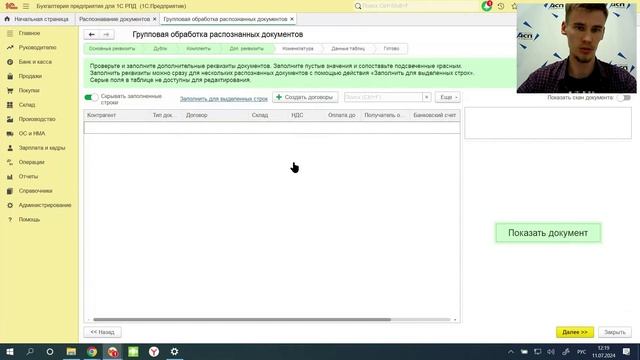Go to Номенклатура wizard step
Screen dimensions: 640x360
pyautogui.click(x=298, y=49)
